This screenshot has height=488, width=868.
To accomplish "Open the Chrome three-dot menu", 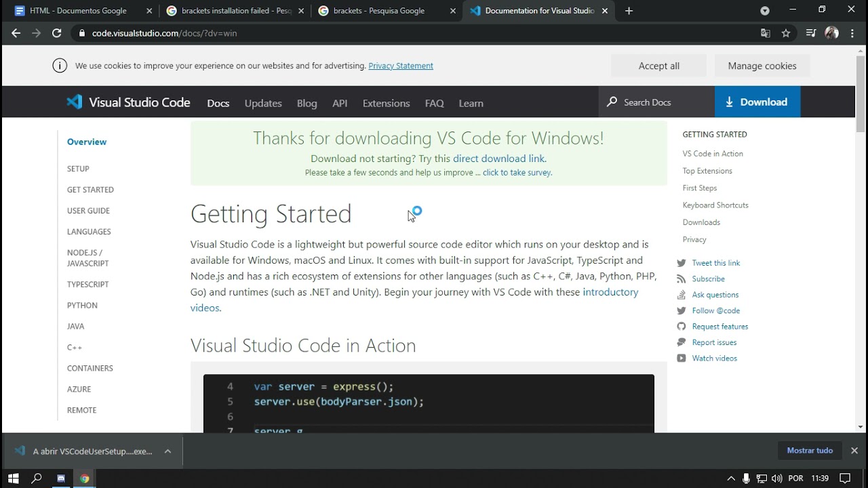I will [852, 33].
